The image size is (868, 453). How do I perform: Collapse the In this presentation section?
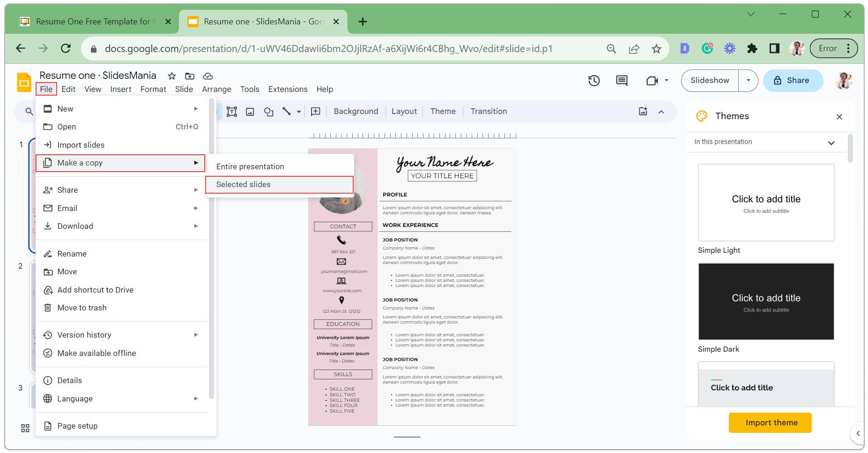point(832,142)
